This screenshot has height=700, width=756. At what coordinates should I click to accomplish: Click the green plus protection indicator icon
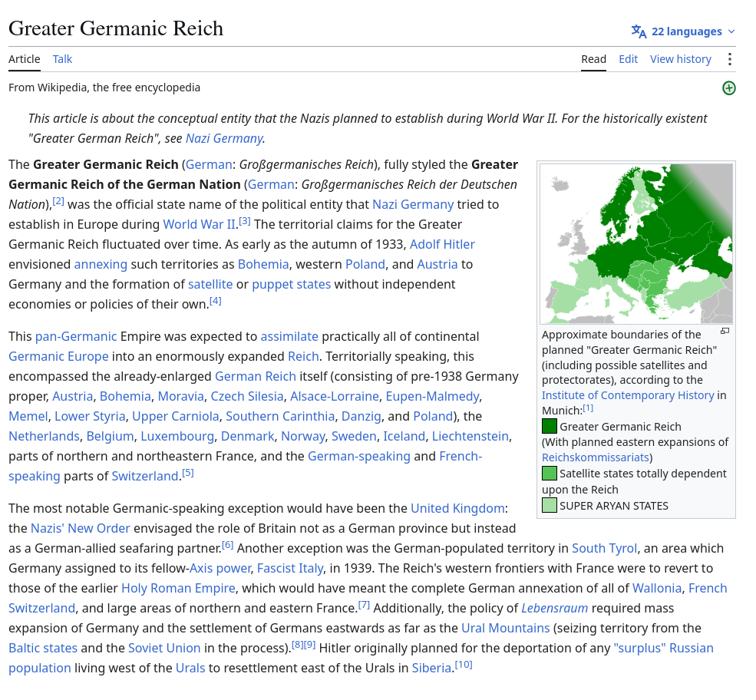coord(728,88)
